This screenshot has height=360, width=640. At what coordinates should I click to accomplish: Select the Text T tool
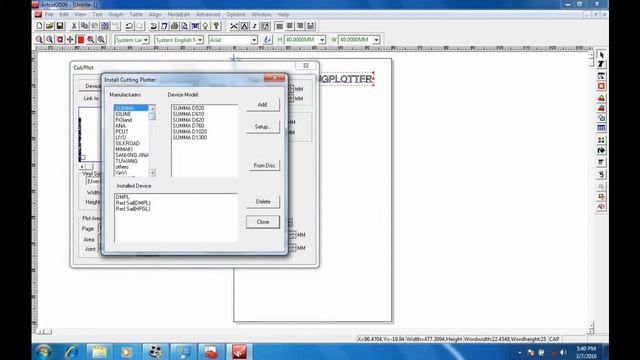point(601,64)
